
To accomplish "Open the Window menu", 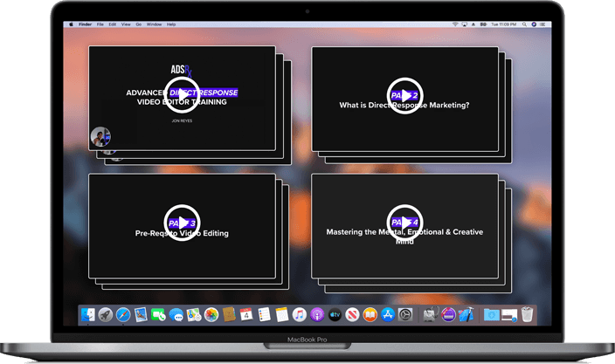I will 154,24.
